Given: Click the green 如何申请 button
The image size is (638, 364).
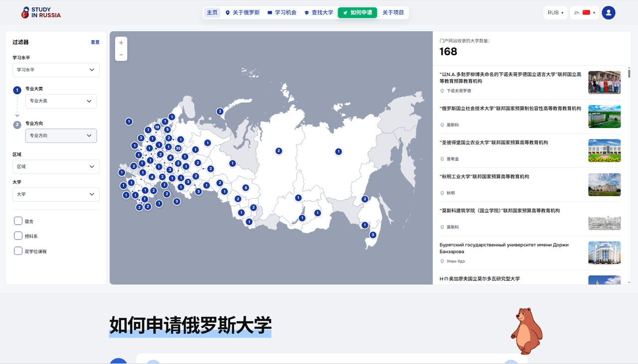Looking at the screenshot, I should coord(357,12).
